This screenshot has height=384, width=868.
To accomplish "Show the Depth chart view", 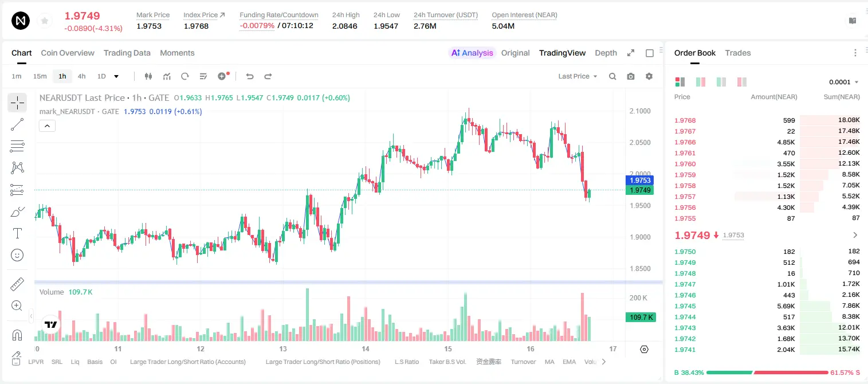I will click(x=606, y=53).
